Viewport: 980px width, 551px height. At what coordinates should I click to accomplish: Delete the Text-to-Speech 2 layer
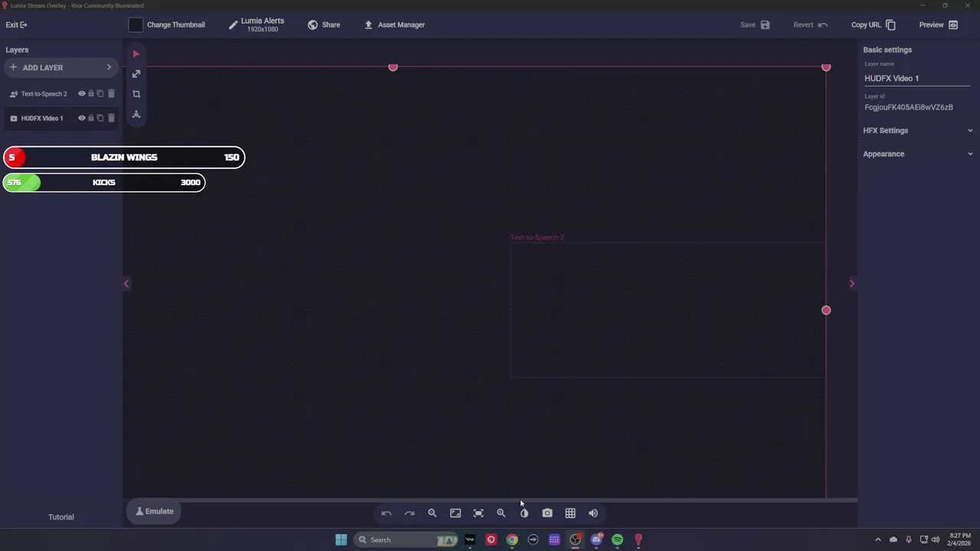coord(111,94)
